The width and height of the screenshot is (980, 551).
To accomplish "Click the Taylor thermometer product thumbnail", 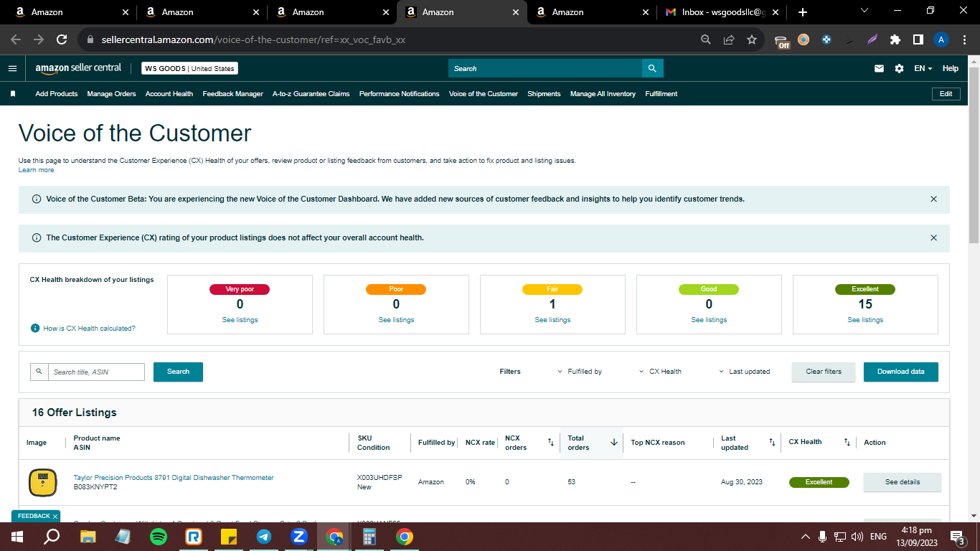I will [x=42, y=482].
